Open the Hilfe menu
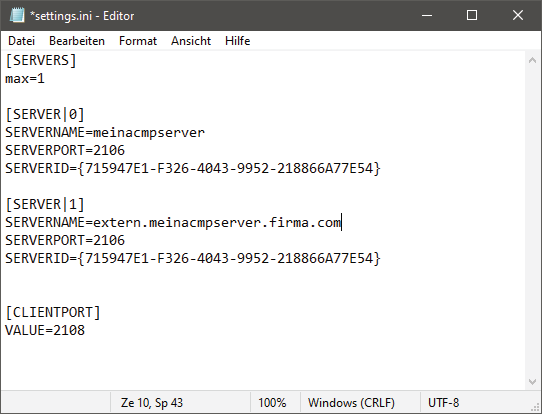 click(237, 41)
